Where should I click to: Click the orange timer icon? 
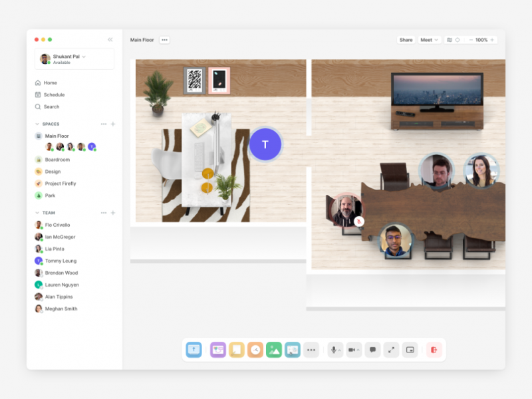pyautogui.click(x=255, y=349)
